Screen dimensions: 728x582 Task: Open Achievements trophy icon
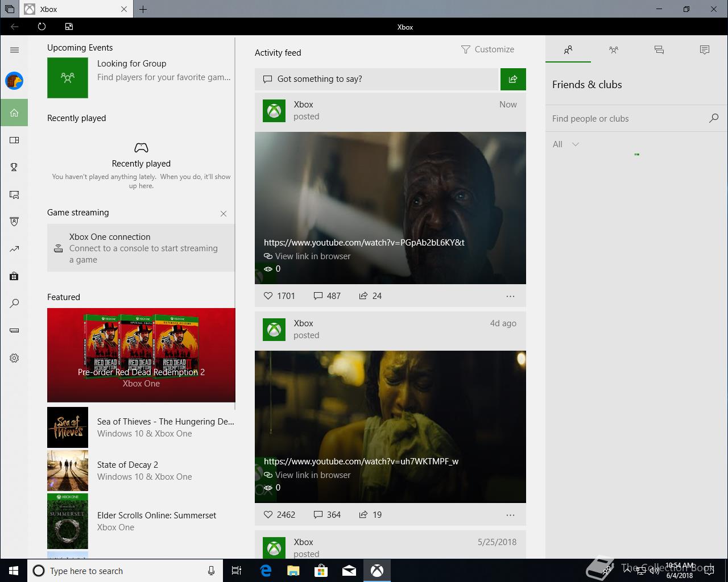[x=14, y=167]
